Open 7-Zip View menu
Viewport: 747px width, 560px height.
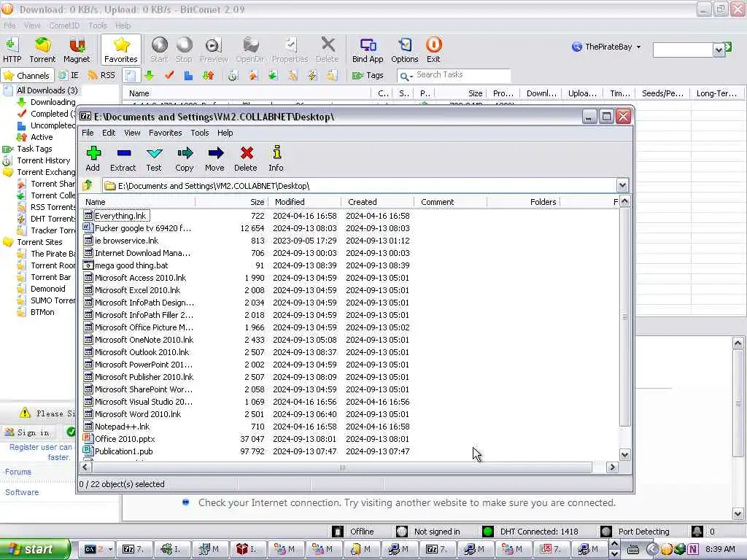(132, 133)
